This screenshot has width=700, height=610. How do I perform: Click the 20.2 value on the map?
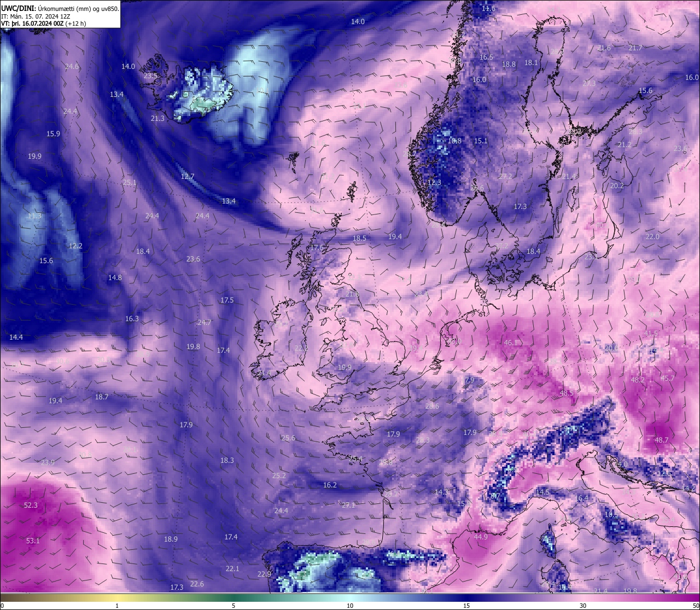coord(617,185)
